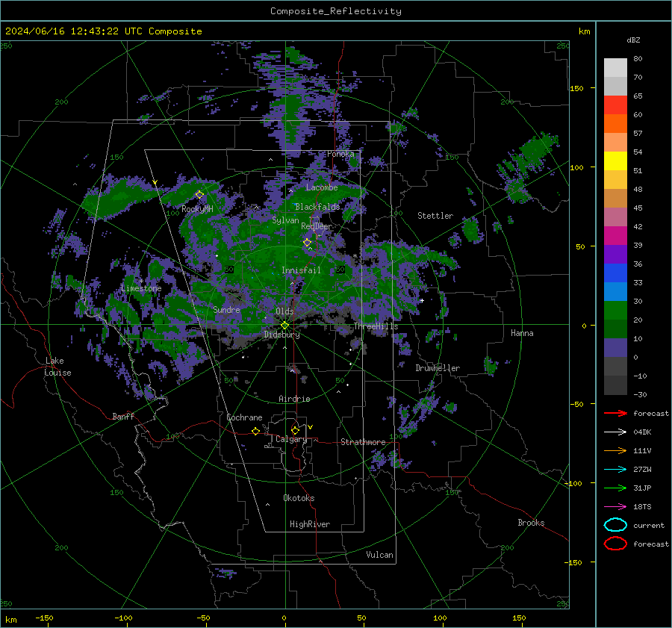
Task: Click the Didsbury city label
Action: click(281, 335)
